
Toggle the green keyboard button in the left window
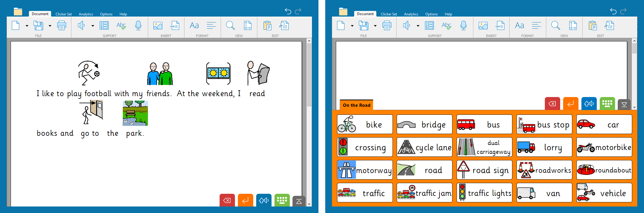[282, 201]
